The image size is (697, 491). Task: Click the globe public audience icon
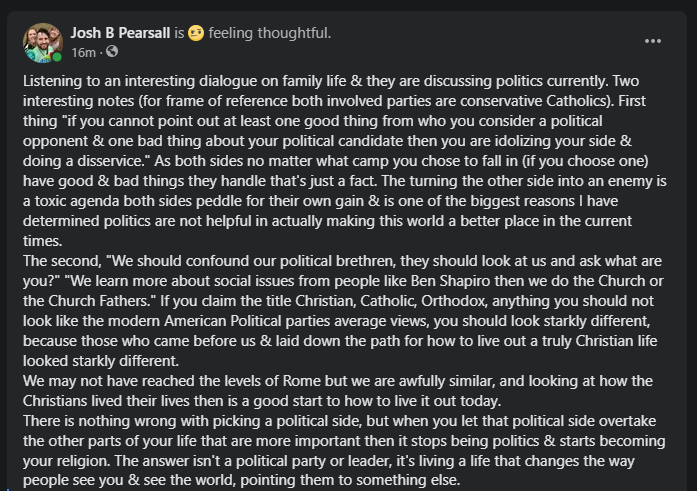[112, 52]
